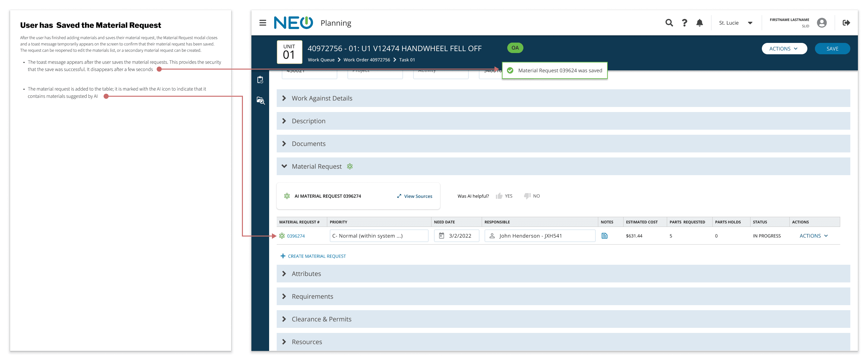Collapse the Material Request section
Image resolution: width=868 pixels, height=361 pixels.
pos(284,166)
